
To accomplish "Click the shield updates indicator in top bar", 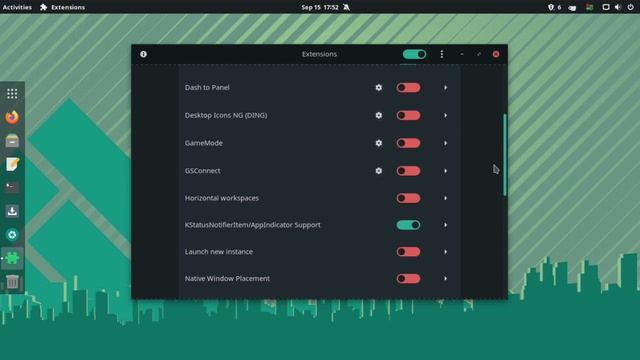I will (x=551, y=7).
